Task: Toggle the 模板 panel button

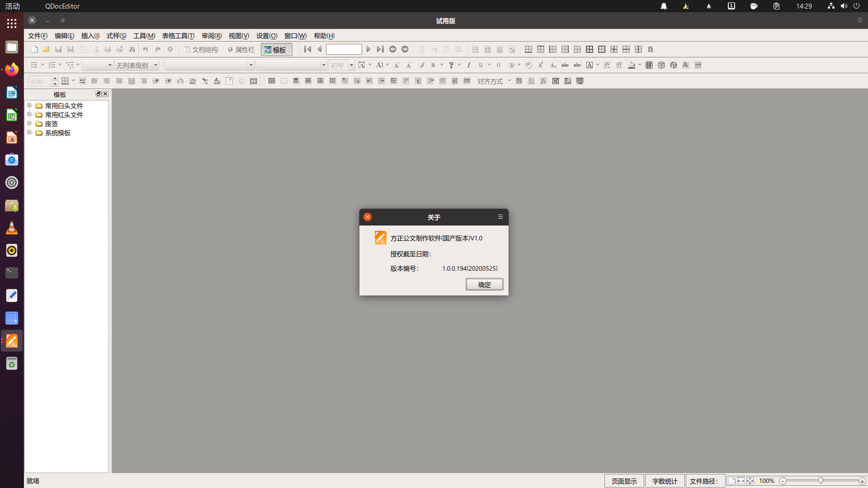Action: (276, 50)
